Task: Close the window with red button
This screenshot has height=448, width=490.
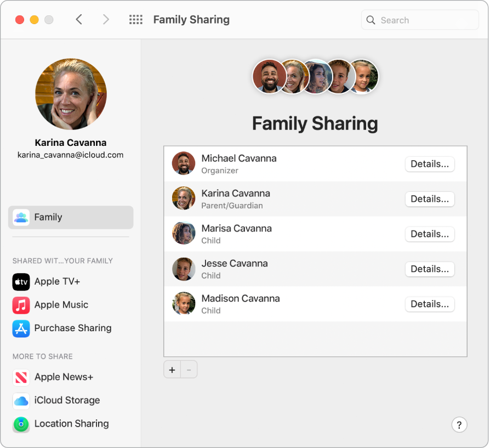Action: (20, 20)
